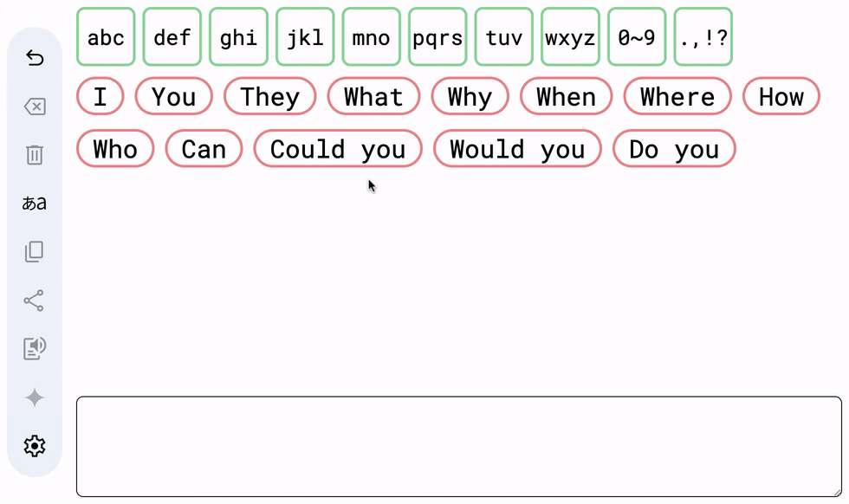The image size is (849, 504).
Task: Select the abc letter group key
Action: click(106, 37)
